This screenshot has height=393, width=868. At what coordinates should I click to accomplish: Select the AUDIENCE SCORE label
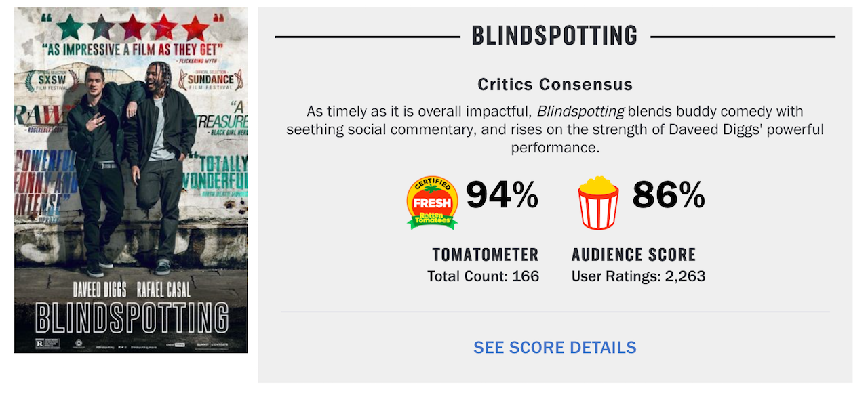[634, 255]
